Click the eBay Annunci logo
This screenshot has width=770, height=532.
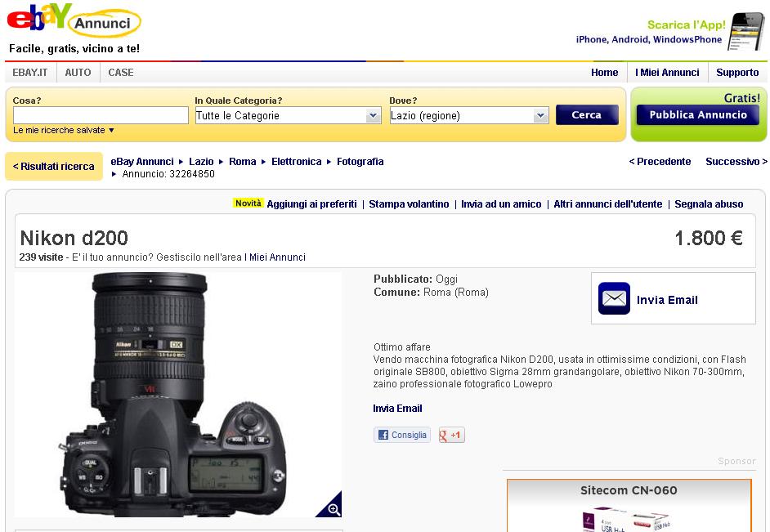pos(74,20)
